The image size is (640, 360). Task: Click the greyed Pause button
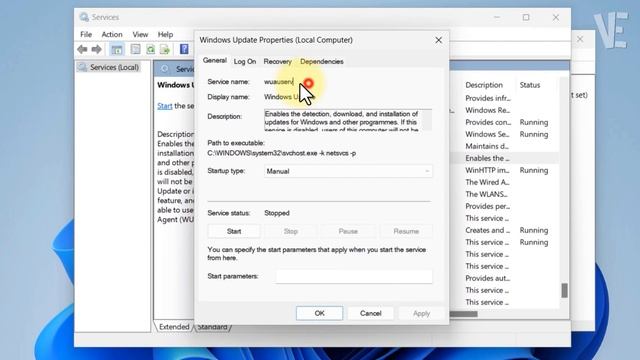pyautogui.click(x=348, y=231)
